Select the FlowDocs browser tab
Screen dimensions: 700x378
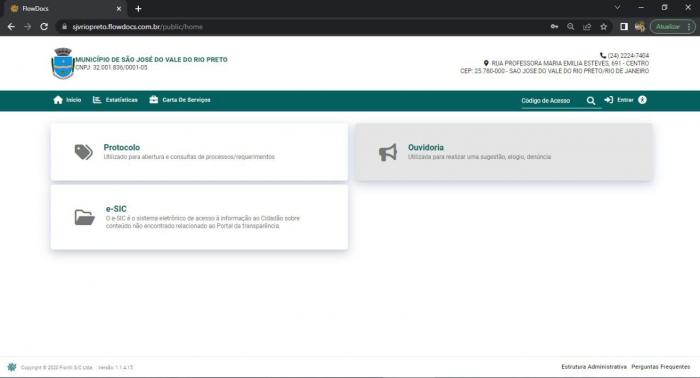coord(65,8)
